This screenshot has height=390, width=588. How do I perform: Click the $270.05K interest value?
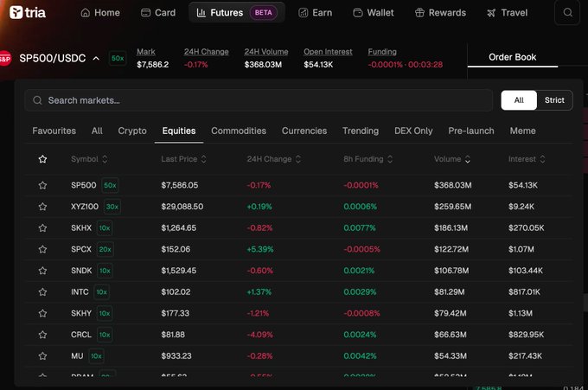(x=526, y=228)
